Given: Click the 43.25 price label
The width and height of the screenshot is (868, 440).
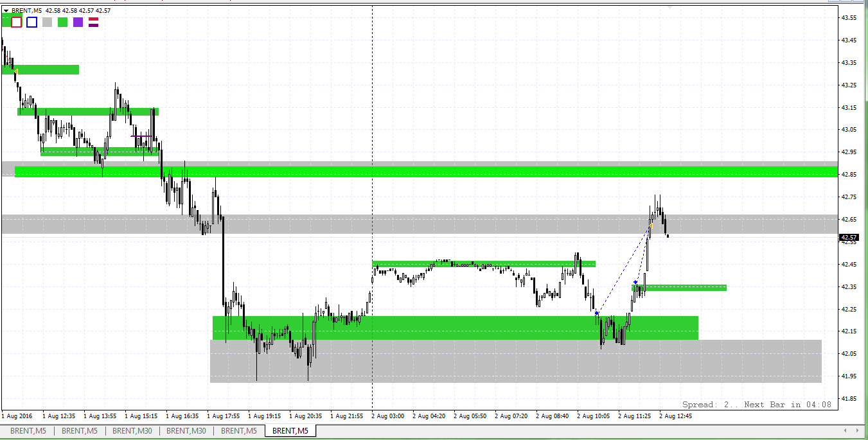Looking at the screenshot, I should 849,85.
